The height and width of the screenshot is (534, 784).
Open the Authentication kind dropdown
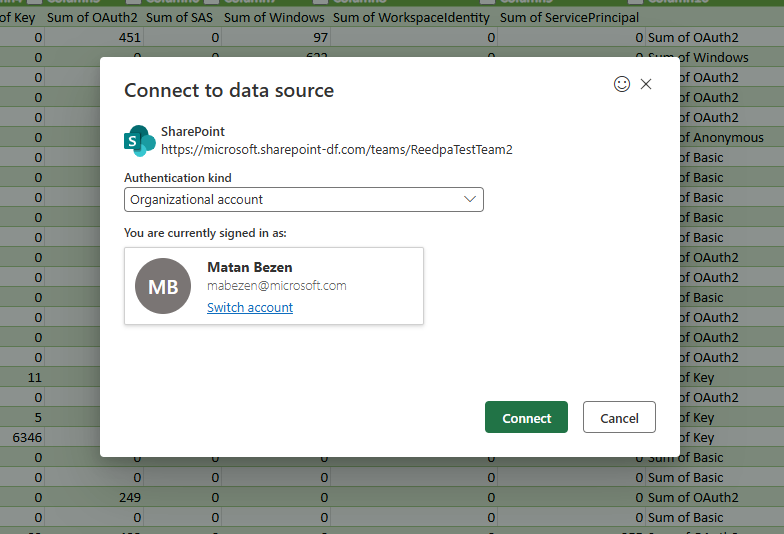tap(303, 200)
